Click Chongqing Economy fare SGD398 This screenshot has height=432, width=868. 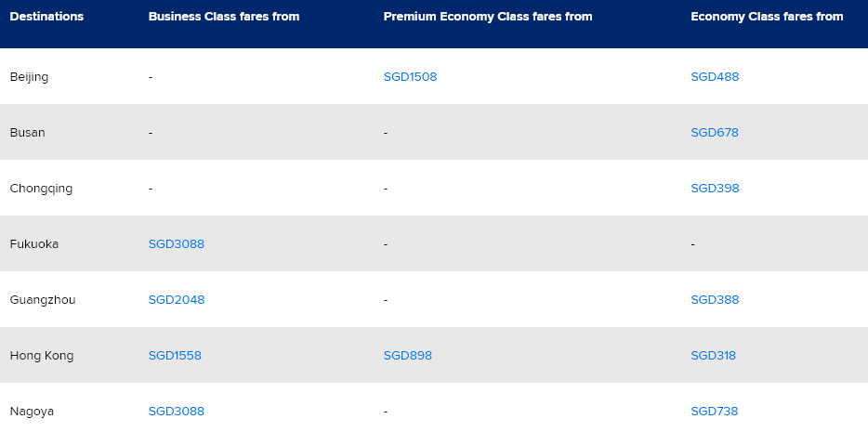(715, 189)
